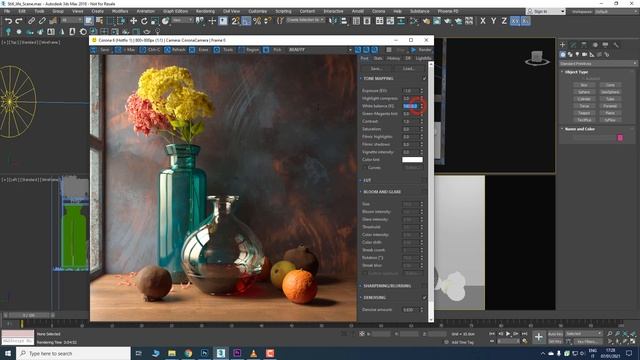This screenshot has width=640, height=360.
Task: Collapse the Denoising rollout
Action: click(x=361, y=298)
